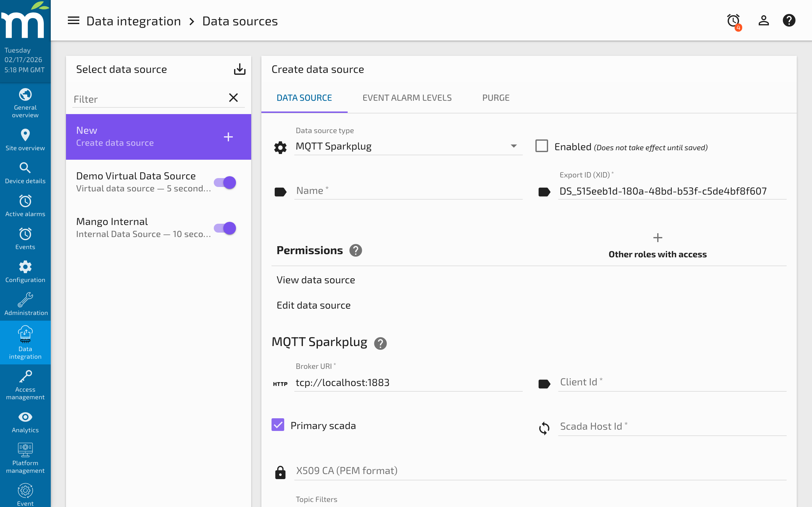
Task: Switch to the PURGE tab
Action: (x=495, y=98)
